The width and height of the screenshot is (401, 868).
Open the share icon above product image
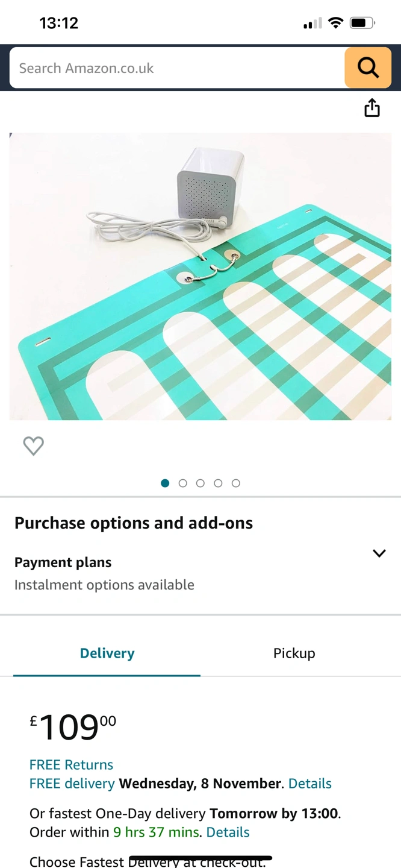[x=372, y=108]
